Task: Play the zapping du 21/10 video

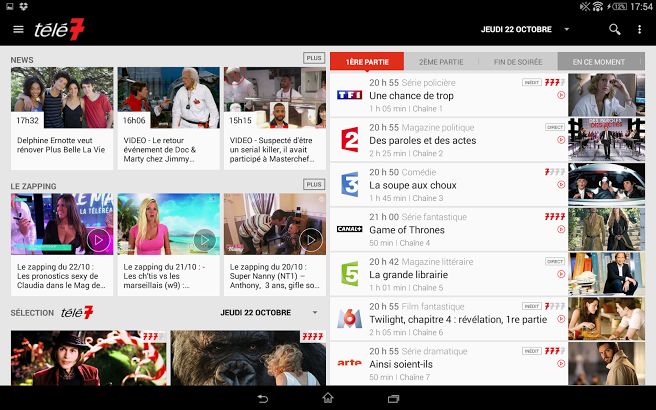Action: tap(205, 240)
